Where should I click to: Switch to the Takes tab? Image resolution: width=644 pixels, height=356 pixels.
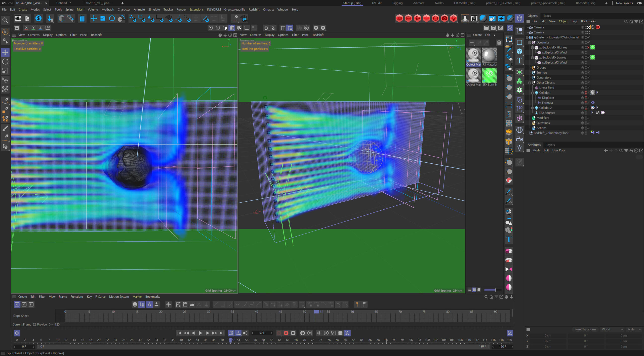(547, 16)
